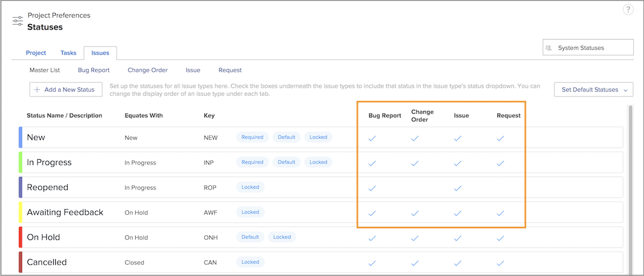This screenshot has width=644, height=276.
Task: Click the Required tag in the New row
Action: click(252, 137)
